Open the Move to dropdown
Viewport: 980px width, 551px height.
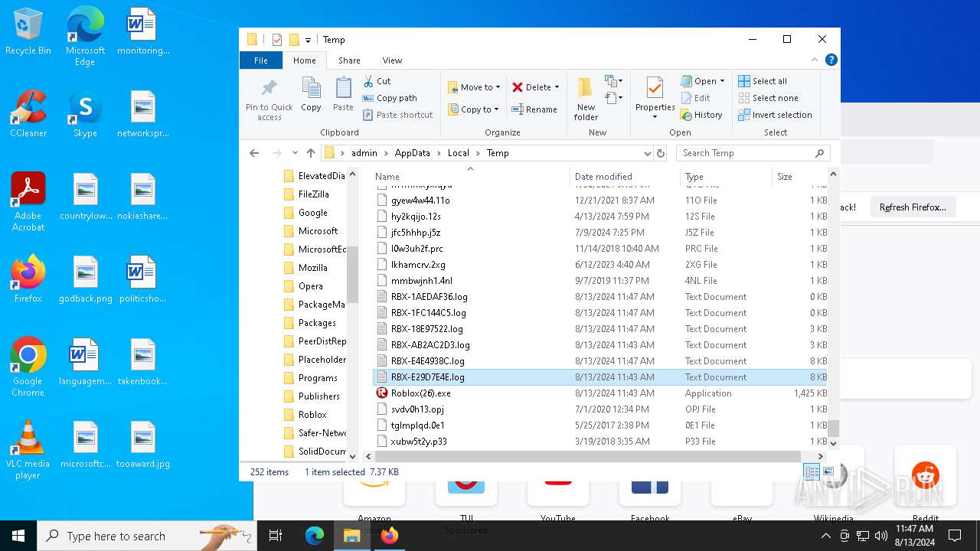pyautogui.click(x=474, y=87)
